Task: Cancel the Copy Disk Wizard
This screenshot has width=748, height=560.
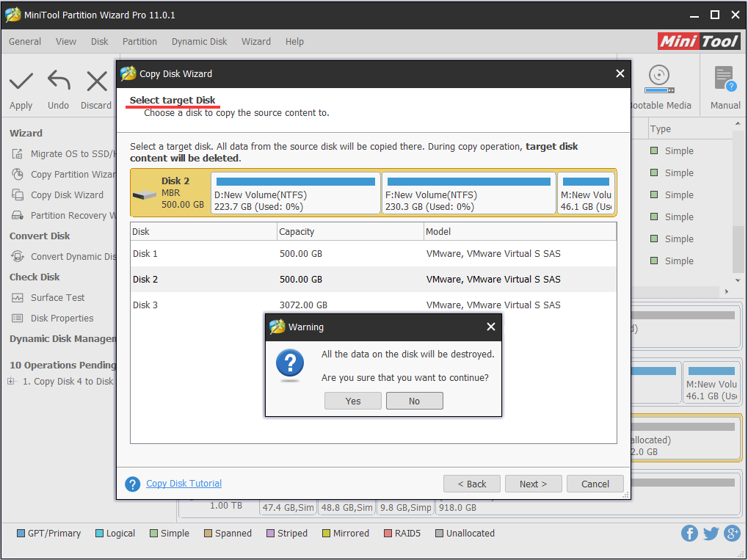Action: coord(595,484)
